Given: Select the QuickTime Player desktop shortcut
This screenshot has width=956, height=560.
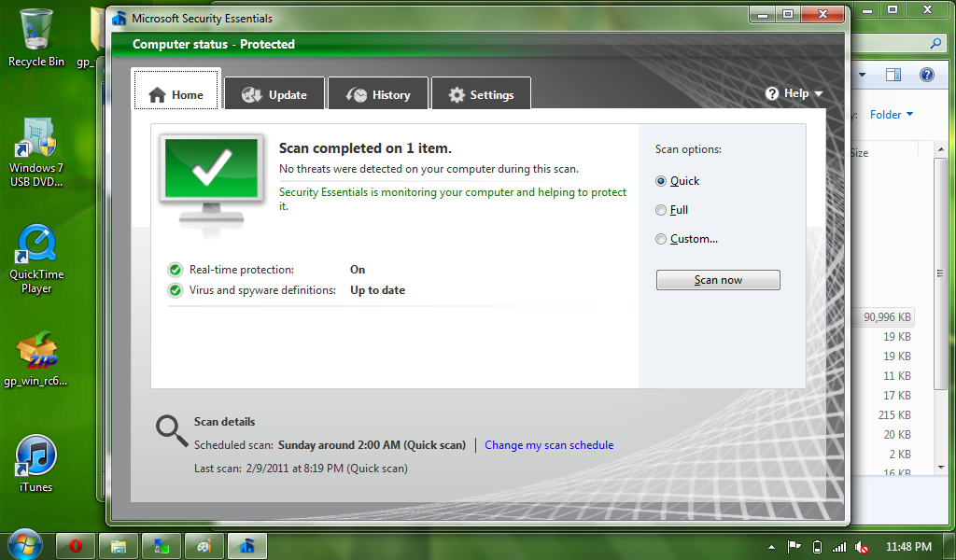Looking at the screenshot, I should (x=36, y=259).
